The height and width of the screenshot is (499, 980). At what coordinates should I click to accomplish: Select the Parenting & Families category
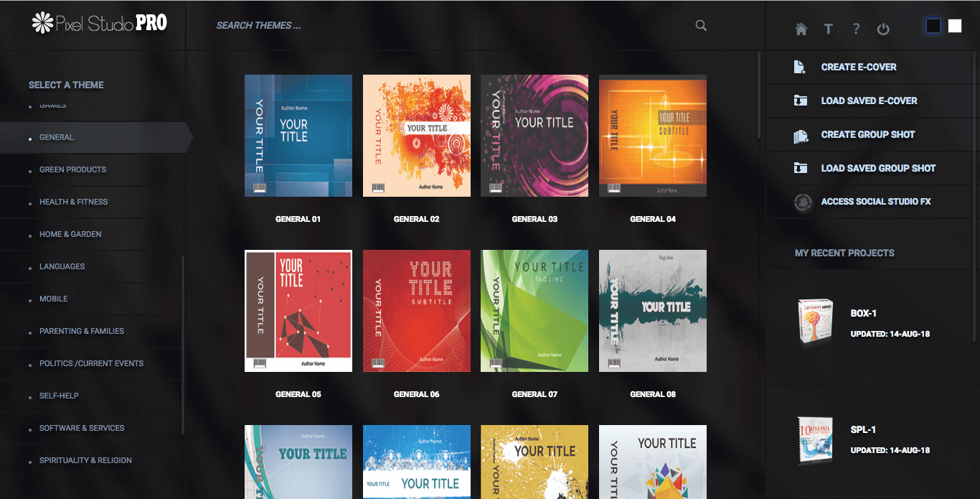92,331
